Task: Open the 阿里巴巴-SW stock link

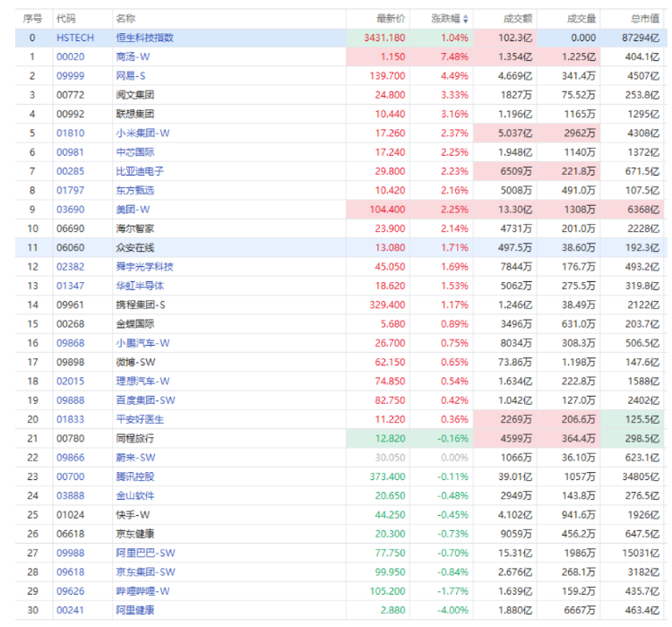Action: click(146, 553)
